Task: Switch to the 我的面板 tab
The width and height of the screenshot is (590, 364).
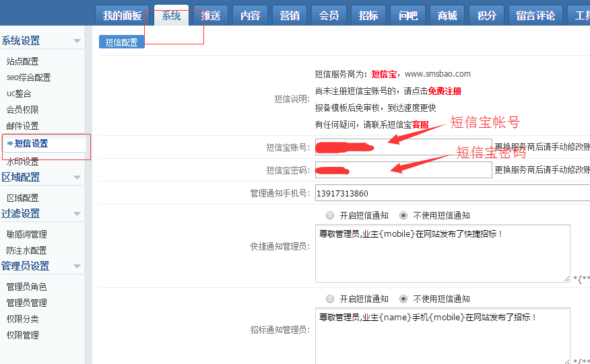Action: click(123, 15)
